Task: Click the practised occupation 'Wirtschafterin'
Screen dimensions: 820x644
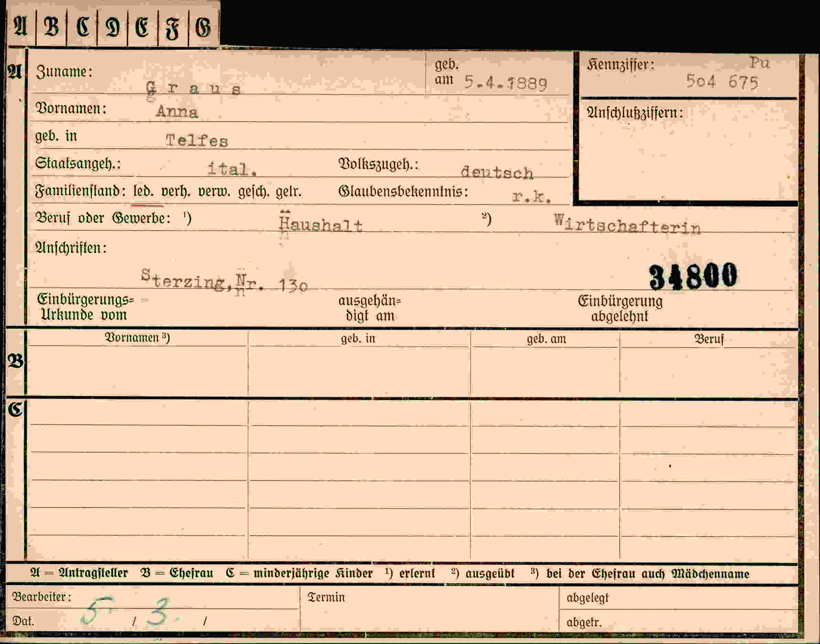Action: coord(627,225)
